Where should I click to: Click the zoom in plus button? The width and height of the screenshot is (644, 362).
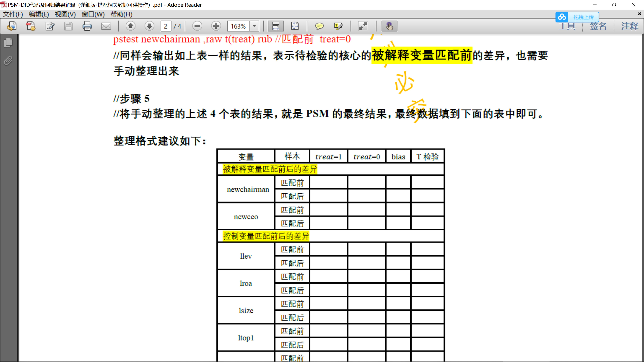coord(216,26)
